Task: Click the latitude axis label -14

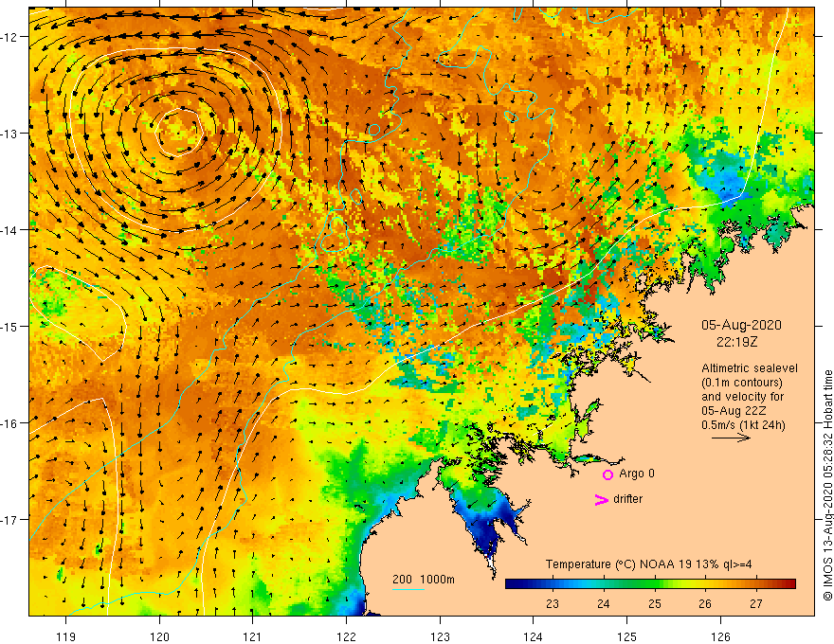Action: (10, 230)
